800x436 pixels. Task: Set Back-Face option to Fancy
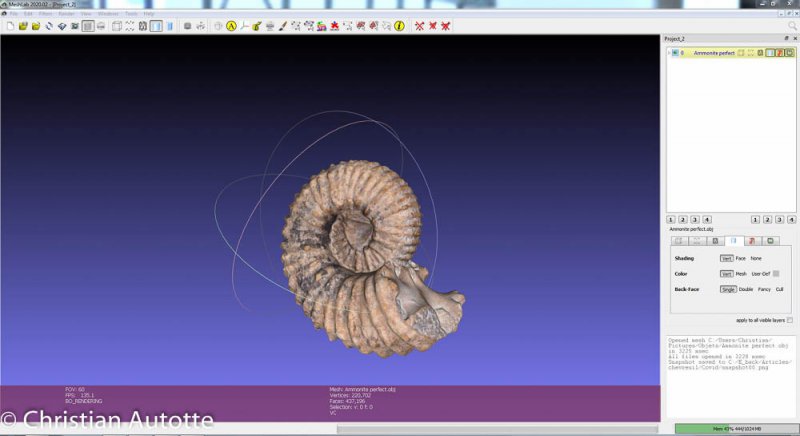coord(764,289)
